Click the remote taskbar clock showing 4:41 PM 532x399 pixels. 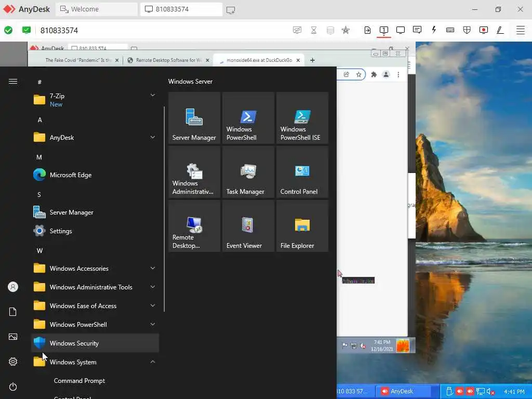(514, 392)
